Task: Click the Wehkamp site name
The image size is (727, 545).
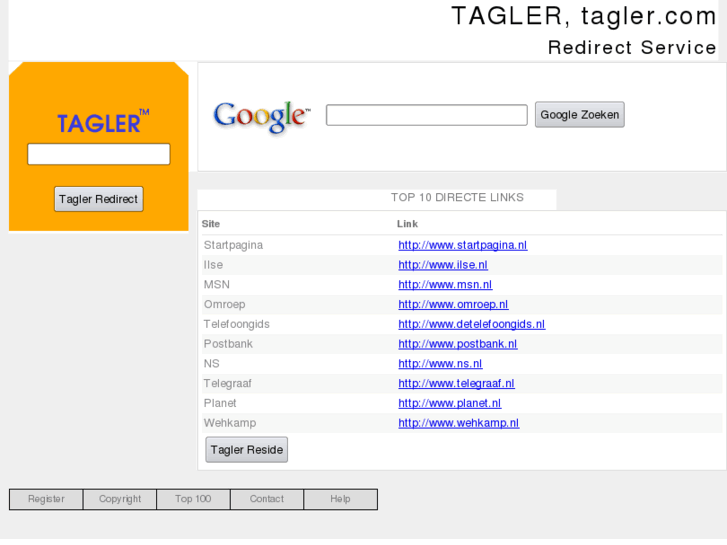Action: 230,423
